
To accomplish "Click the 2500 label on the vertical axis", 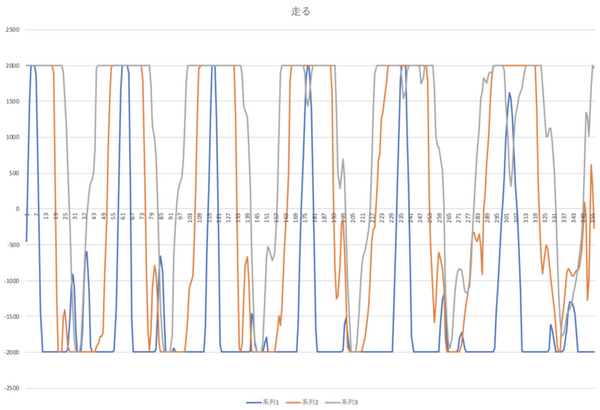I will 13,31.
